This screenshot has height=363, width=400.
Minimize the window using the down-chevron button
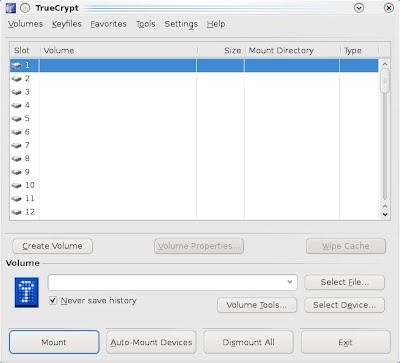click(x=359, y=8)
